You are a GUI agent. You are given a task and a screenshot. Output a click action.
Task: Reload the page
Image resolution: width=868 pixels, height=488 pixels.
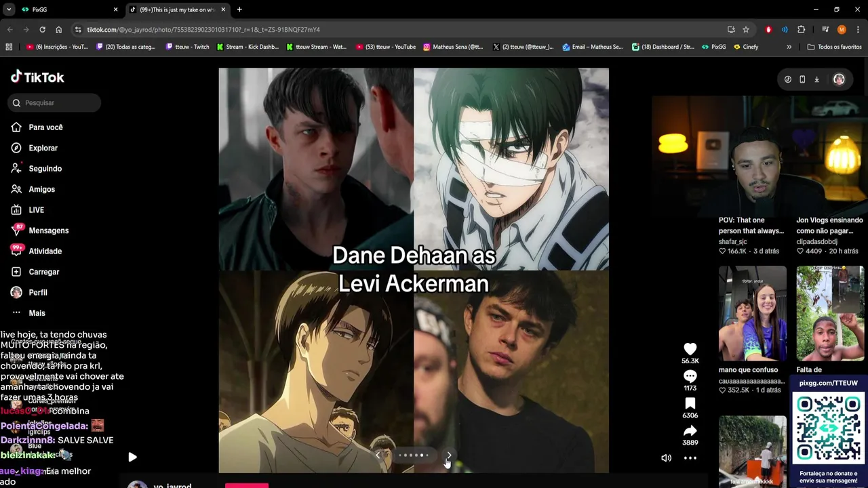42,30
